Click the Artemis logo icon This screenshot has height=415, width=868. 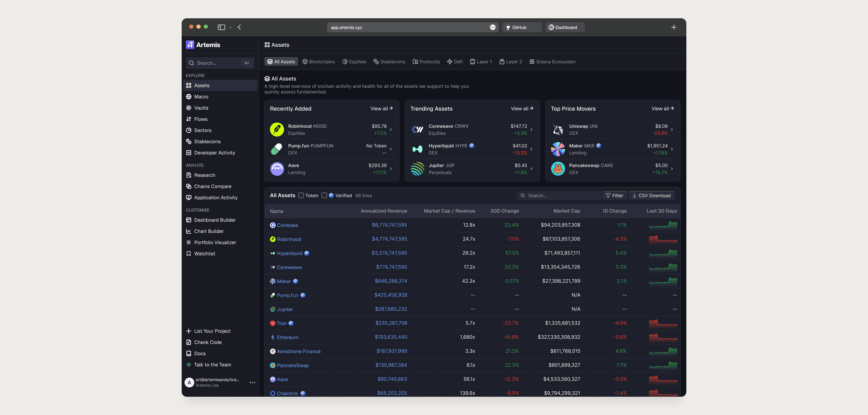[x=190, y=45]
